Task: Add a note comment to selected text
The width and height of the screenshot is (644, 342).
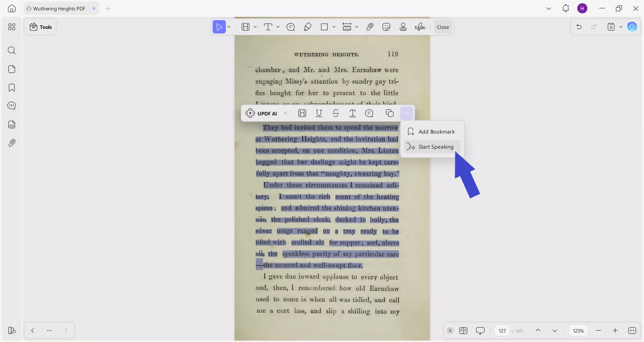Action: 369,113
